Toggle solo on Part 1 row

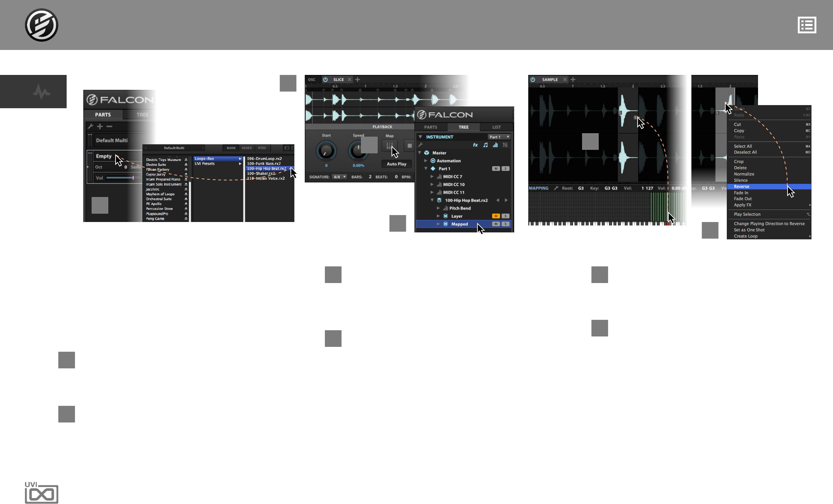[506, 169]
